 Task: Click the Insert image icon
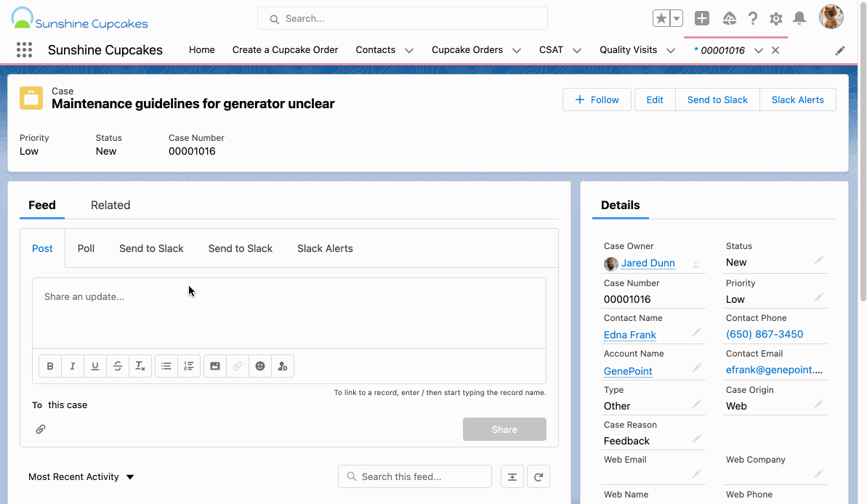[215, 366]
